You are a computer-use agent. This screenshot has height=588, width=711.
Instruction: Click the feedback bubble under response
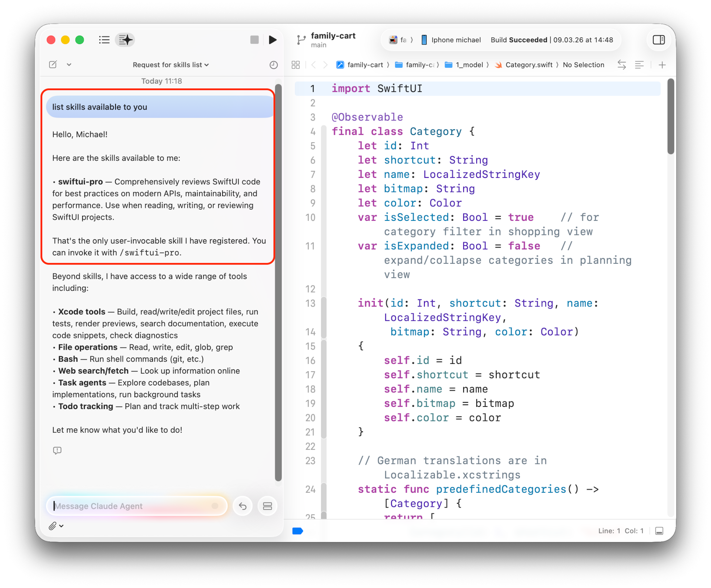[x=57, y=451]
